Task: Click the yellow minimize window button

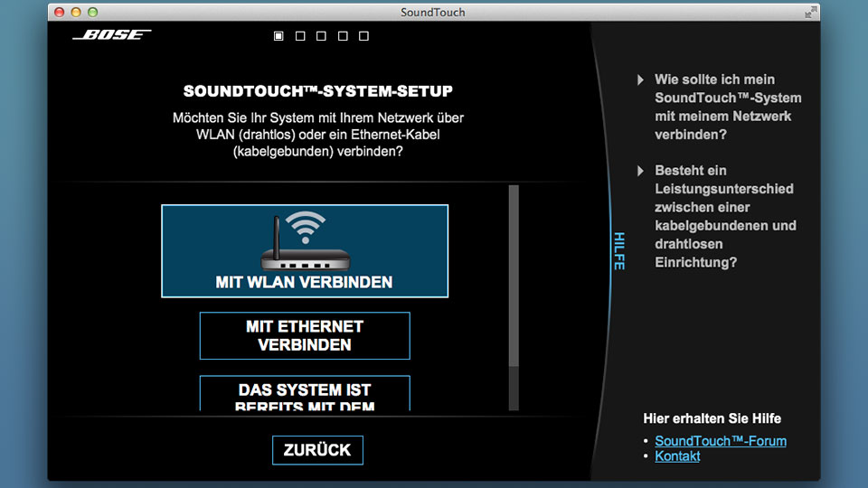Action: [76, 12]
